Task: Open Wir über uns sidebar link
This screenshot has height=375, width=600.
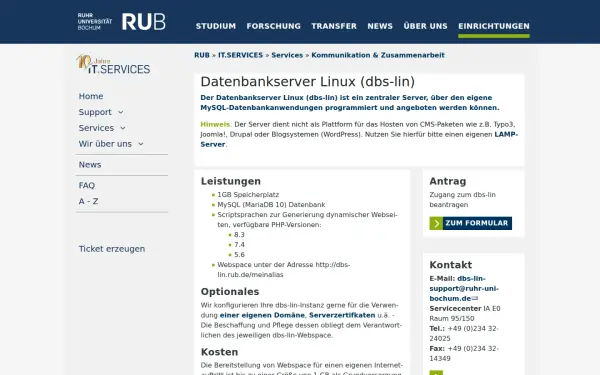Action: [x=105, y=144]
